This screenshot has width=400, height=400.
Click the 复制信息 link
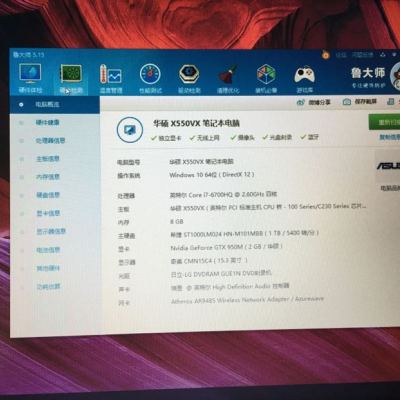390,137
